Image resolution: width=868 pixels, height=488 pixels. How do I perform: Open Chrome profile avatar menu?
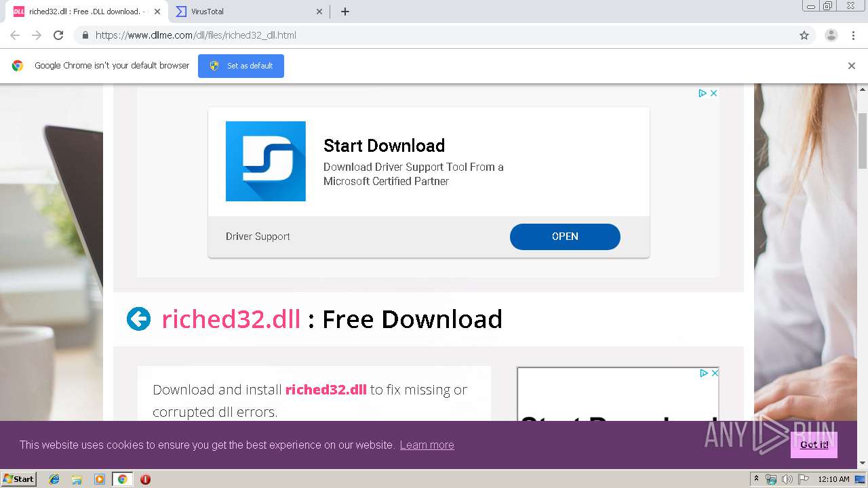831,35
